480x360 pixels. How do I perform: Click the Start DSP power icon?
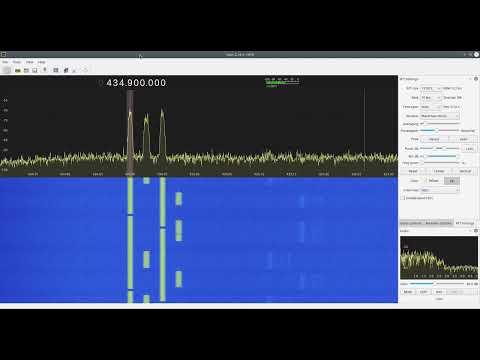(6, 70)
